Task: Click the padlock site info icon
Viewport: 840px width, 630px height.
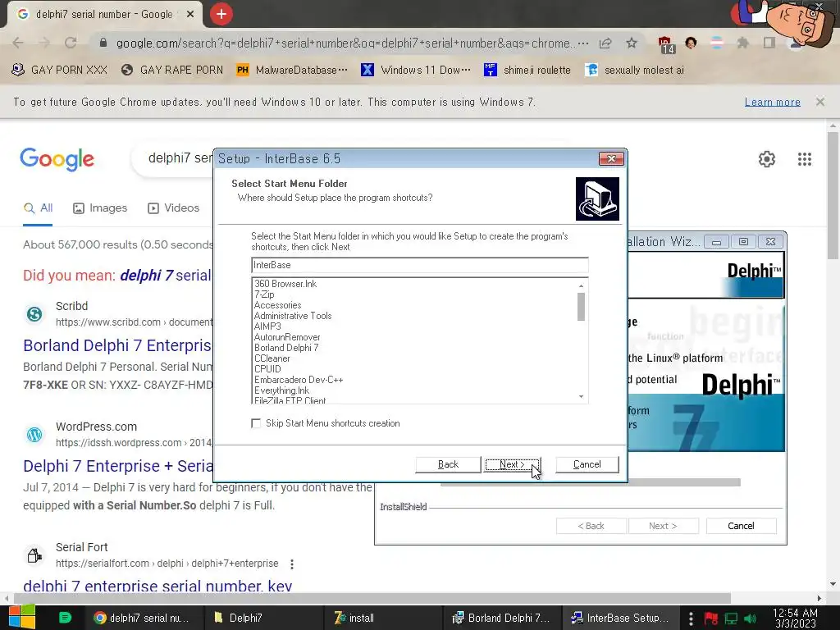Action: coord(103,43)
